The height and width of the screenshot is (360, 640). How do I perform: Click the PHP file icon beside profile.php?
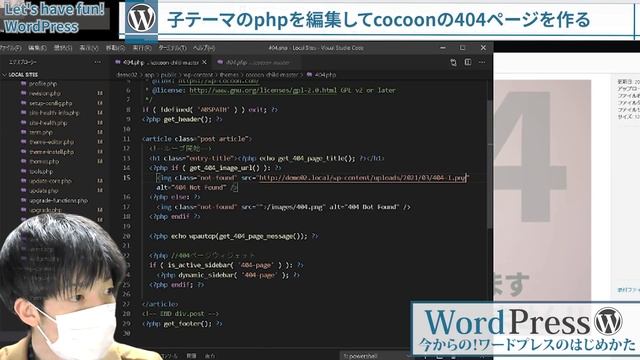click(x=23, y=84)
